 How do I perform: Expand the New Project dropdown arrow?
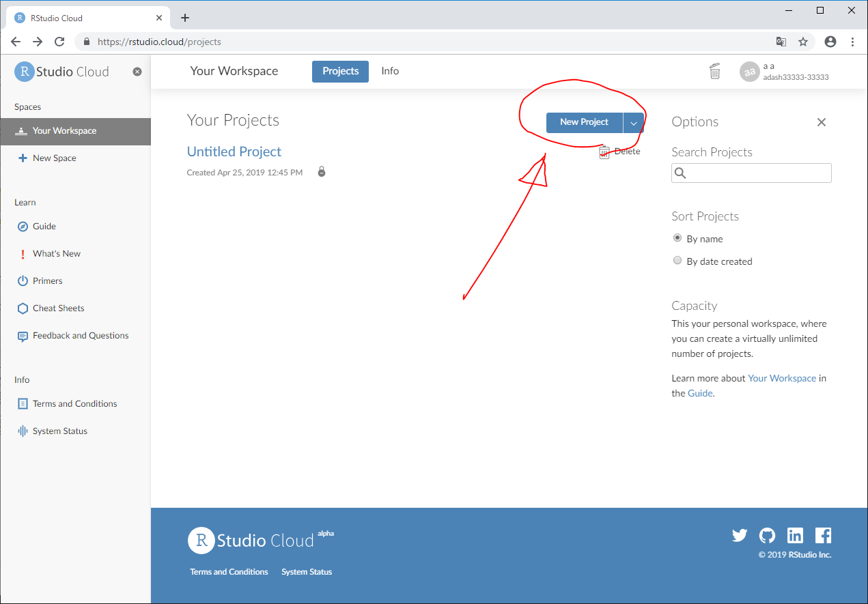[634, 123]
